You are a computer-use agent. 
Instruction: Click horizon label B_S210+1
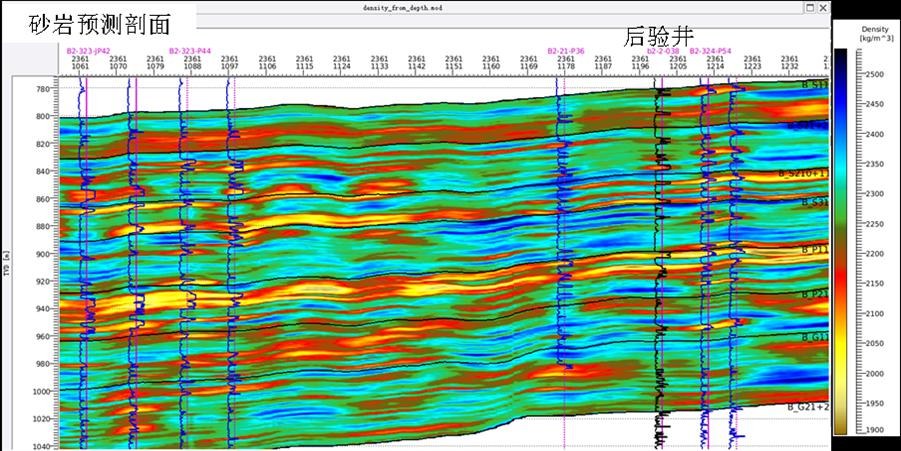point(804,173)
